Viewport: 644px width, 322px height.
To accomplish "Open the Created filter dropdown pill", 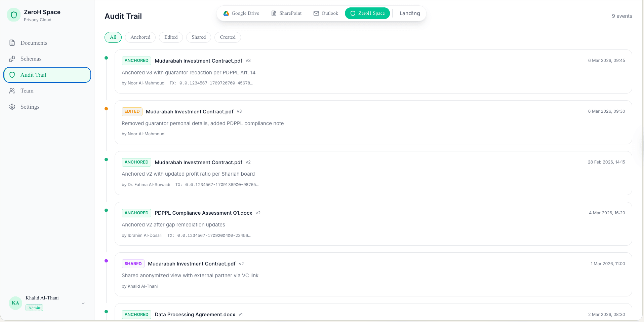I will tap(228, 37).
